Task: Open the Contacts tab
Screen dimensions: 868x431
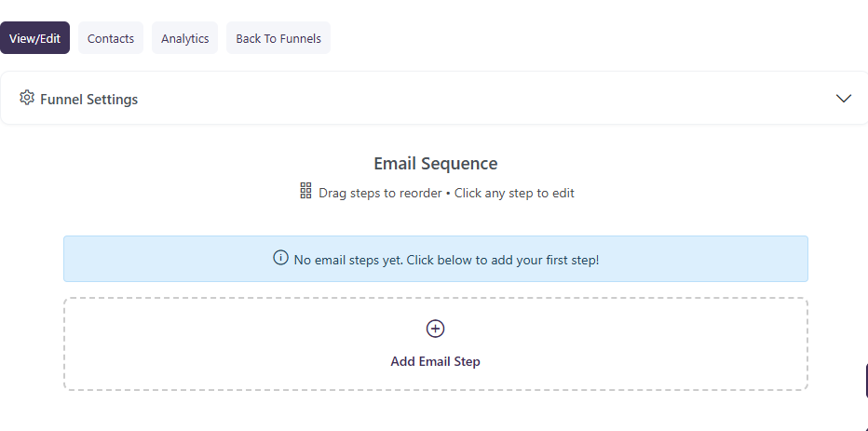Action: click(x=111, y=38)
